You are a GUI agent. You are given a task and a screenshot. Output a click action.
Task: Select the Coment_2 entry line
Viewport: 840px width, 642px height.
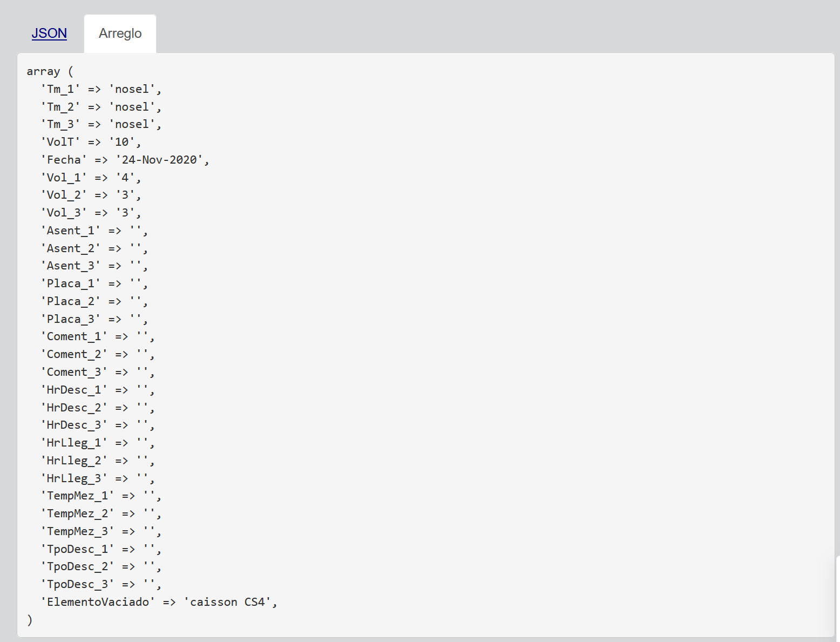[98, 354]
